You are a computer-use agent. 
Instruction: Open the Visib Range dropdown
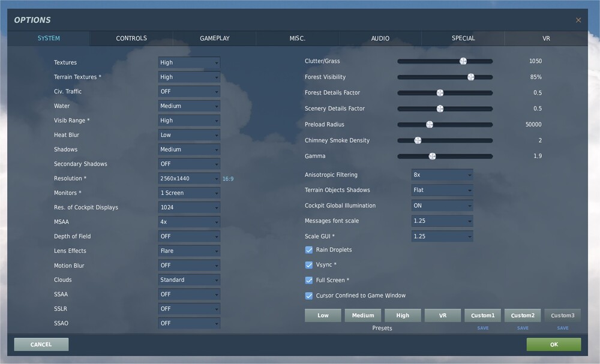tap(189, 121)
